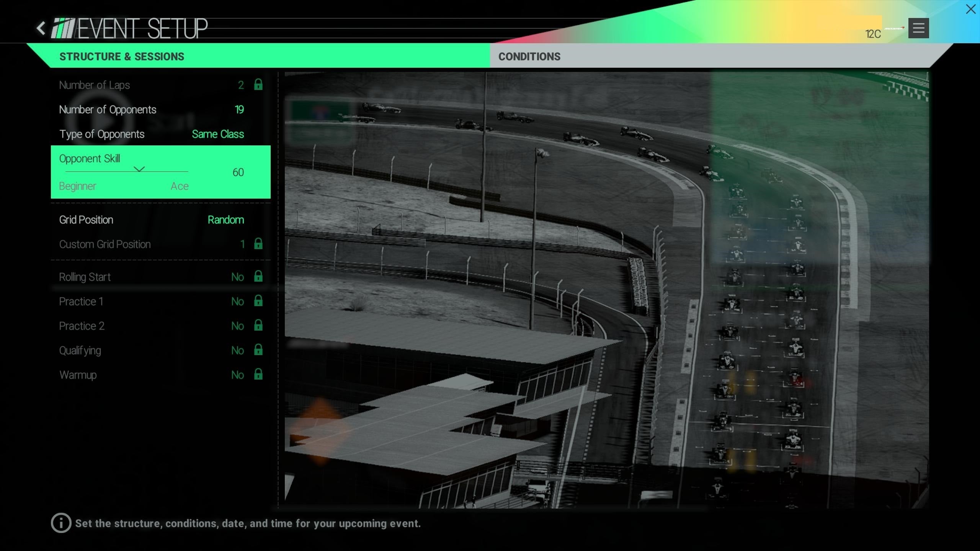Click the Custom Grid Position value 1

[x=242, y=244]
